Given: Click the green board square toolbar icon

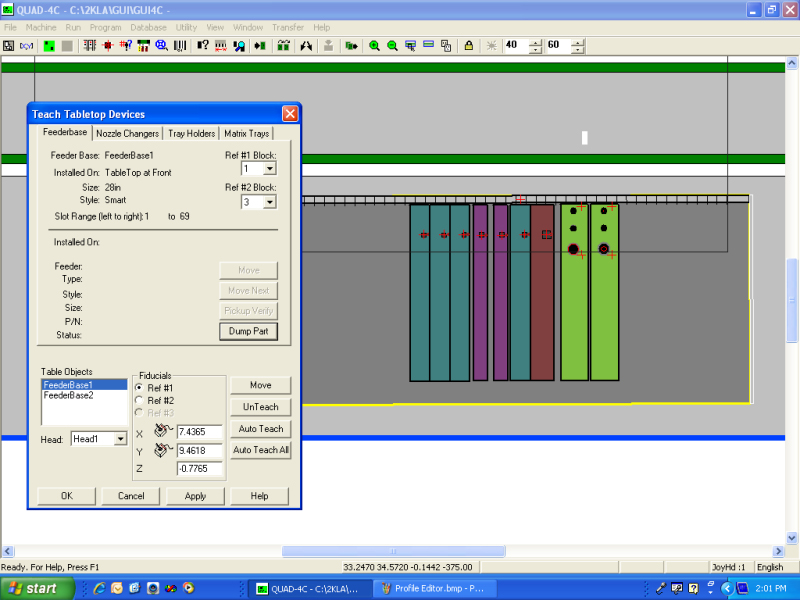Looking at the screenshot, I should pos(49,46).
